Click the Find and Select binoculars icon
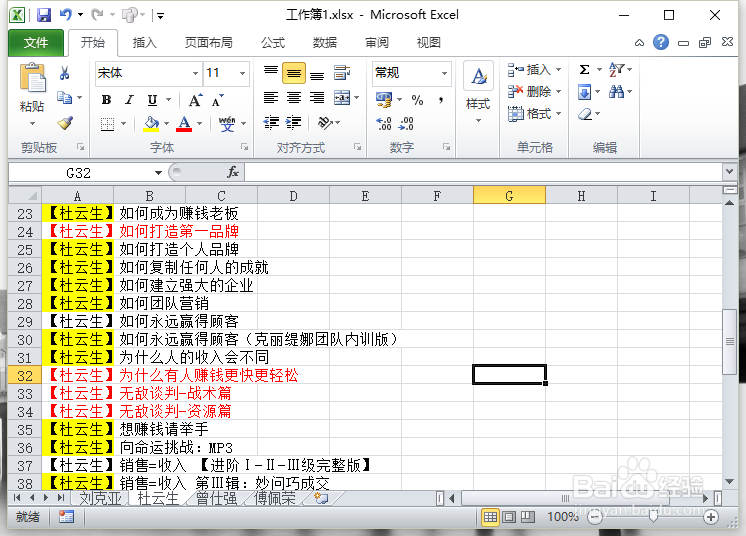 point(617,91)
